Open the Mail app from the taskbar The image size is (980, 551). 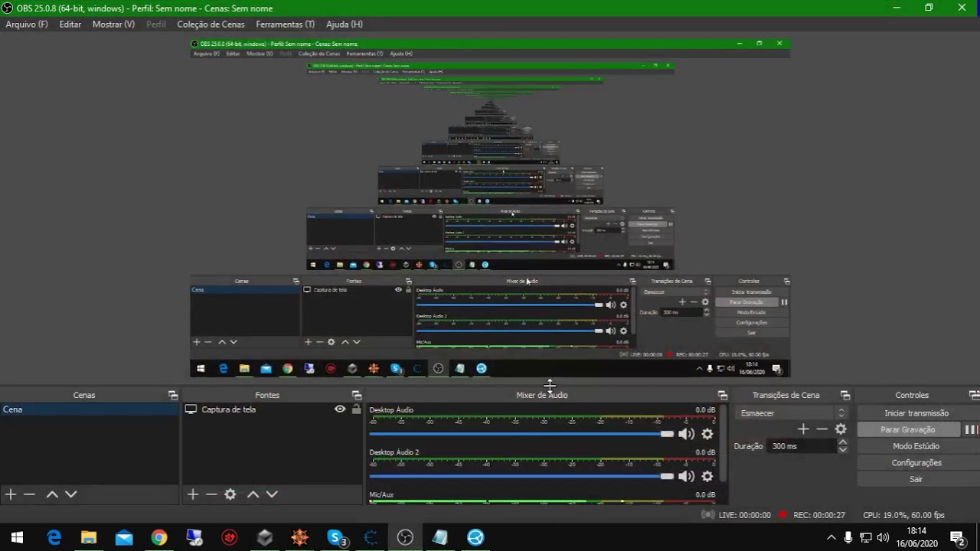coord(124,537)
